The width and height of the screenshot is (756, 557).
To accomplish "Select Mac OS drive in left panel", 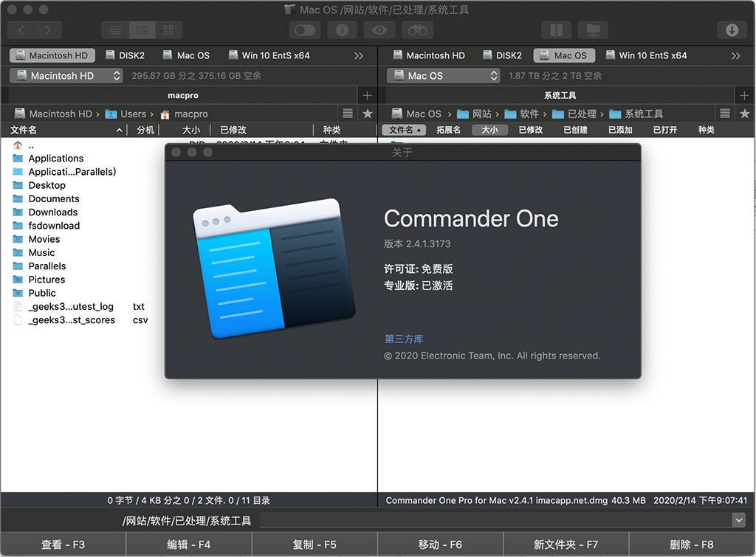I will (x=186, y=55).
